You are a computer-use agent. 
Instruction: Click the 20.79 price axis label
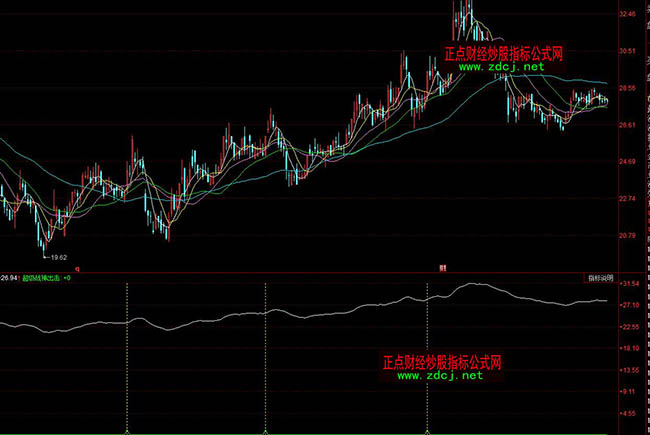tap(628, 236)
